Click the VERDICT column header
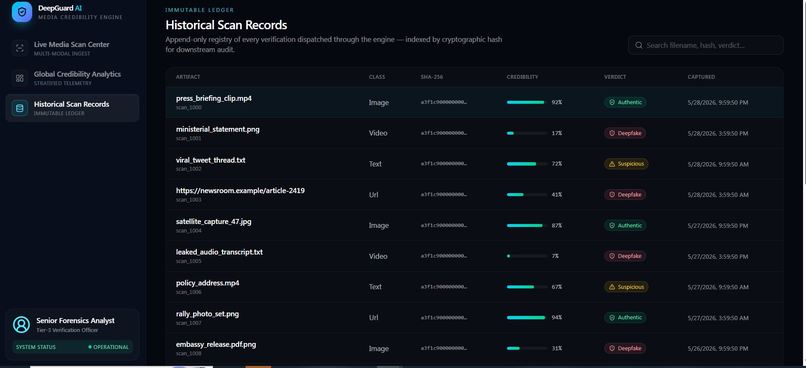The height and width of the screenshot is (368, 806). 614,77
